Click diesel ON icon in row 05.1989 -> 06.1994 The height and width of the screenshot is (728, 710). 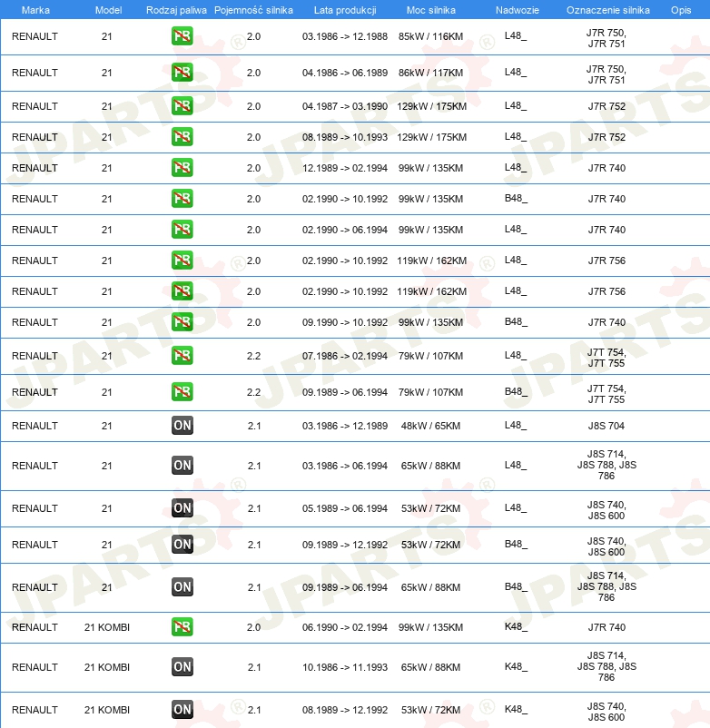[x=182, y=508]
